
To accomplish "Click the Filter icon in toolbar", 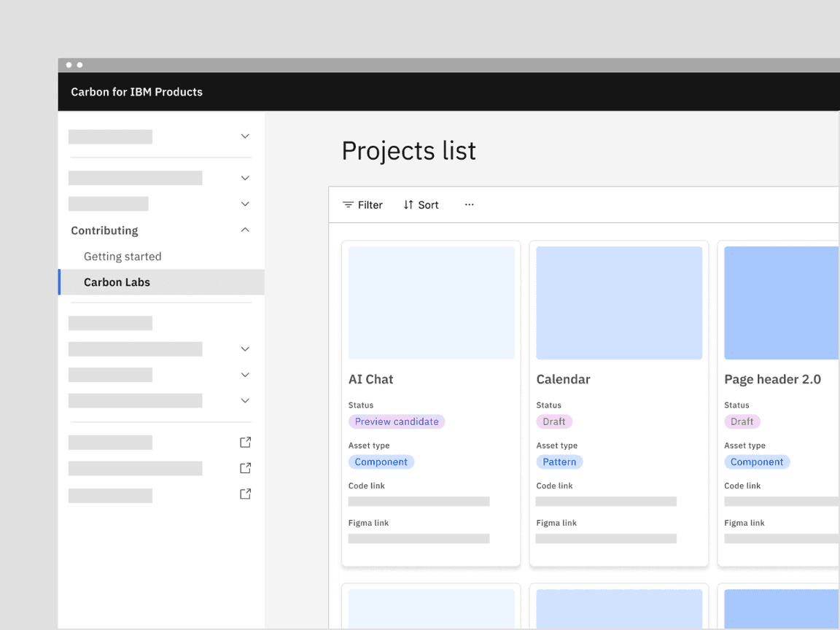I will (349, 205).
